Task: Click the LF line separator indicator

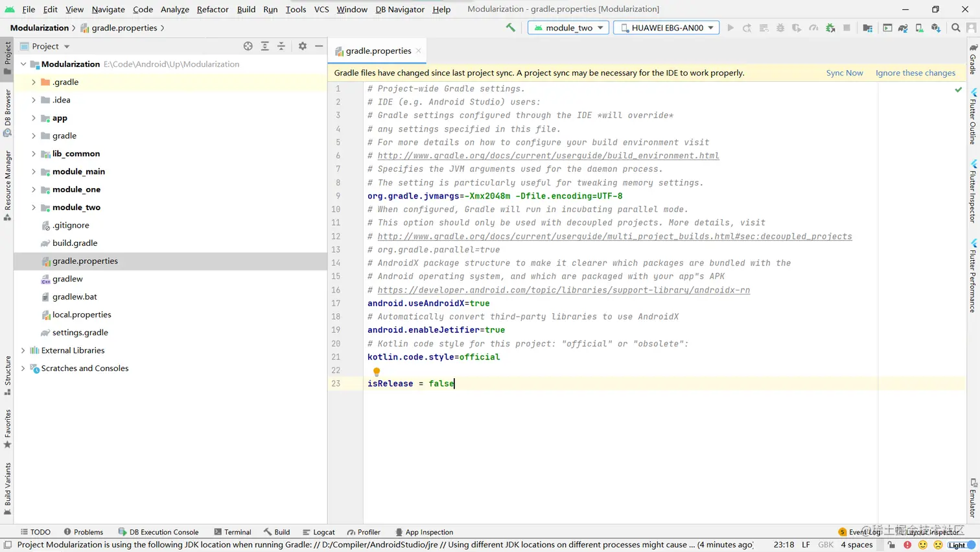Action: click(806, 545)
